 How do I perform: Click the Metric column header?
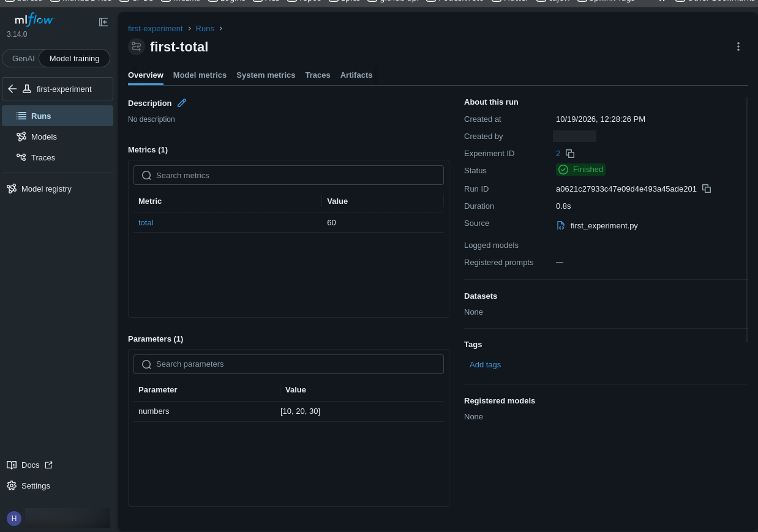pos(150,201)
